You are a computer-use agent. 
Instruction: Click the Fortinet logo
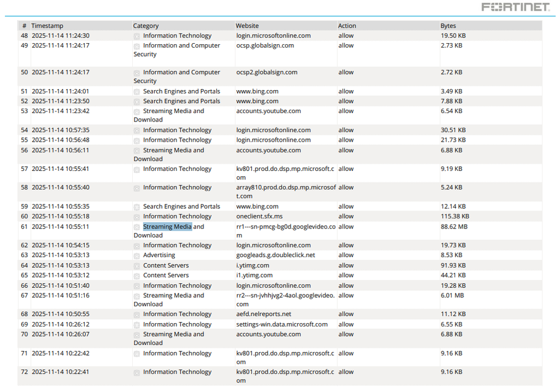coord(516,7)
